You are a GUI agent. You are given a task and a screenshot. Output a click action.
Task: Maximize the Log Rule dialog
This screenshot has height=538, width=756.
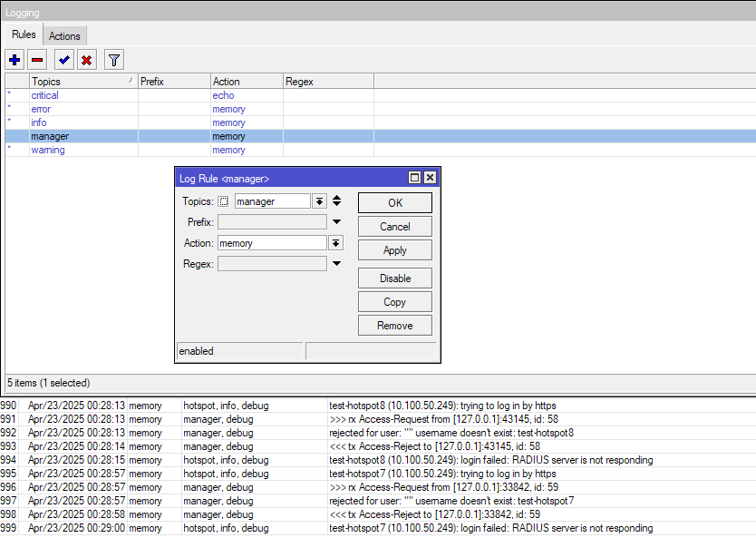point(414,178)
